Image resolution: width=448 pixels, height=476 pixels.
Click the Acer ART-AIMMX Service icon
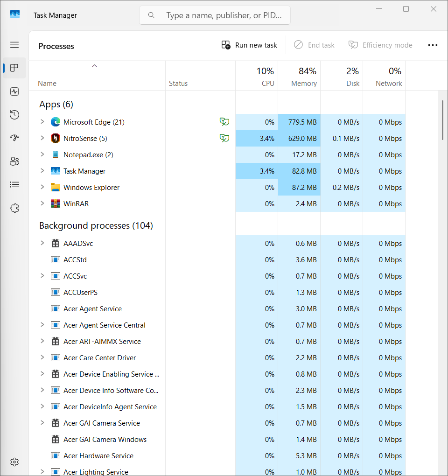point(55,341)
